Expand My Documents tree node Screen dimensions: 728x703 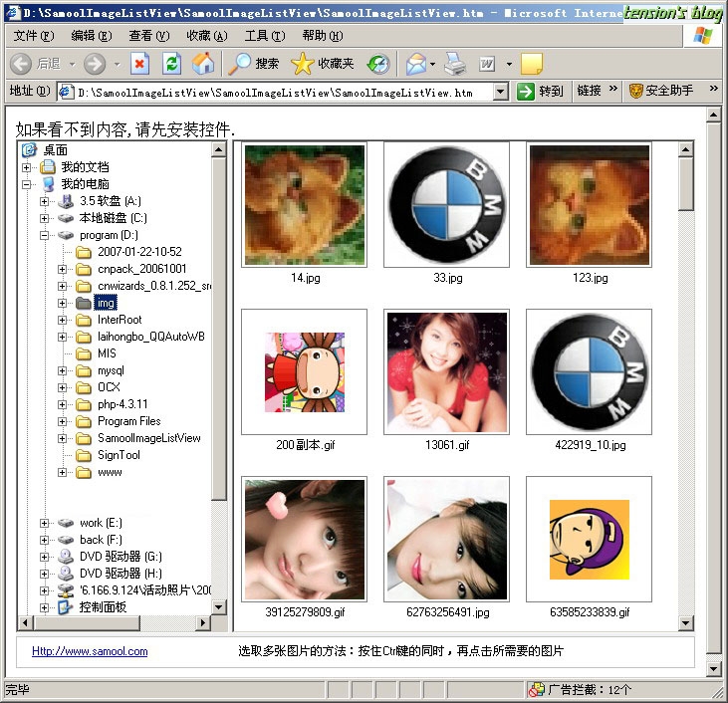[x=27, y=167]
